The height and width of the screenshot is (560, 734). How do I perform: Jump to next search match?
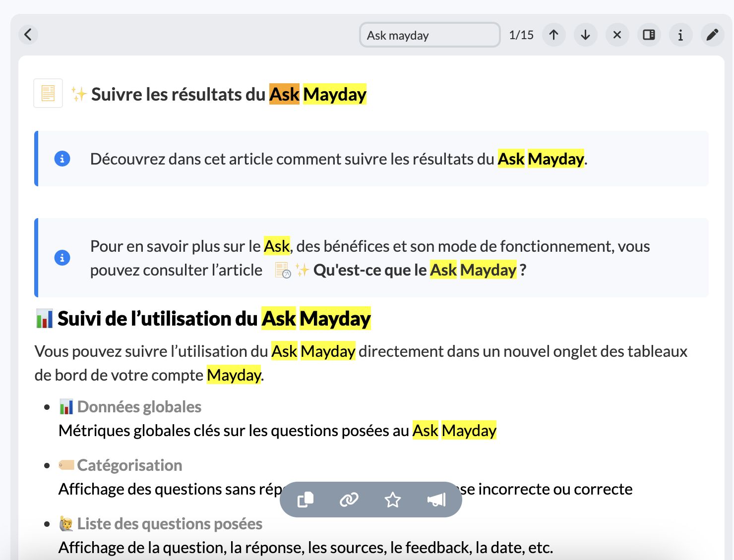coord(585,35)
